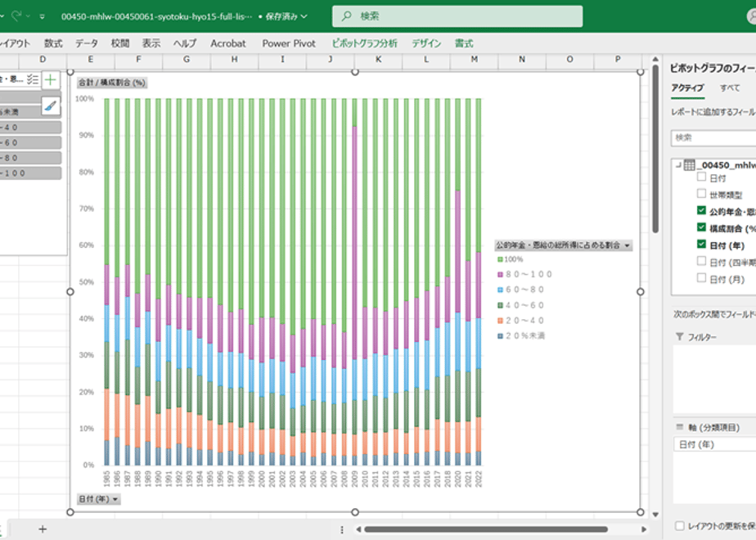
Task: Open the legend field filter dropdown
Action: coord(628,245)
